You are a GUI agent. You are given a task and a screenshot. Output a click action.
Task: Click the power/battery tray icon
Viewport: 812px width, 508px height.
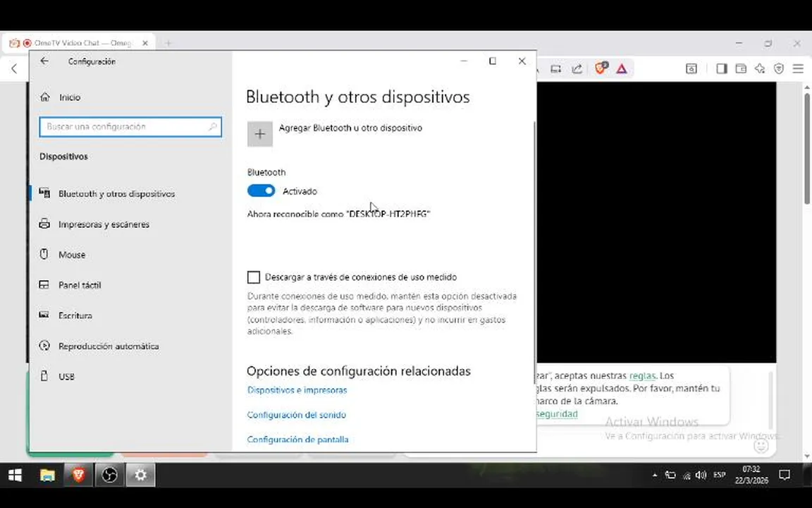[670, 475]
